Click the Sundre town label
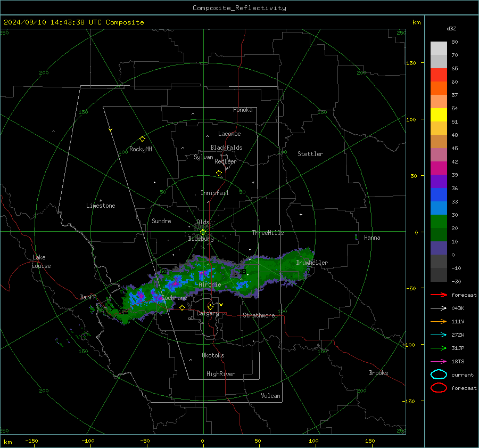 pos(161,221)
